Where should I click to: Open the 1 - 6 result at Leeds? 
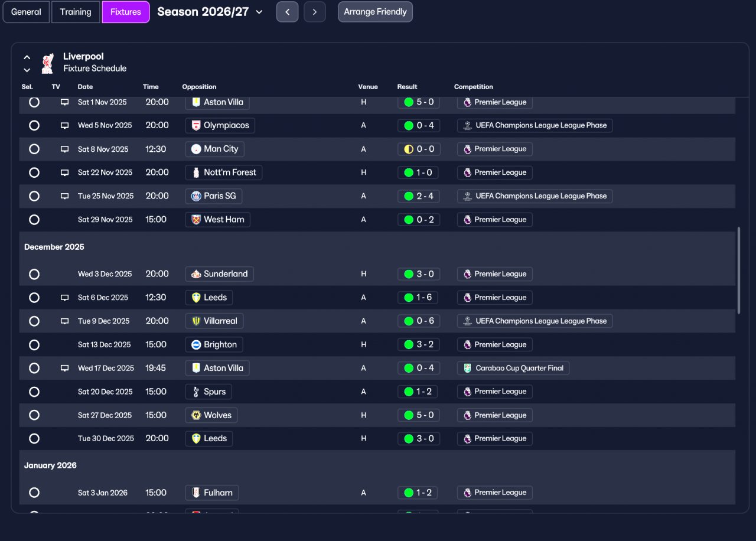click(x=418, y=298)
